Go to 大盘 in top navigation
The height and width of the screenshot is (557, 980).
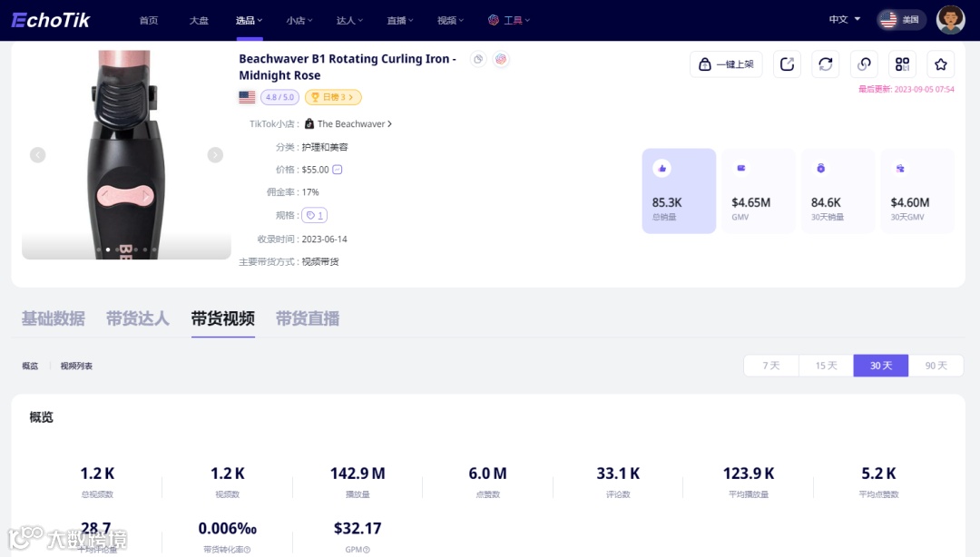(x=199, y=20)
